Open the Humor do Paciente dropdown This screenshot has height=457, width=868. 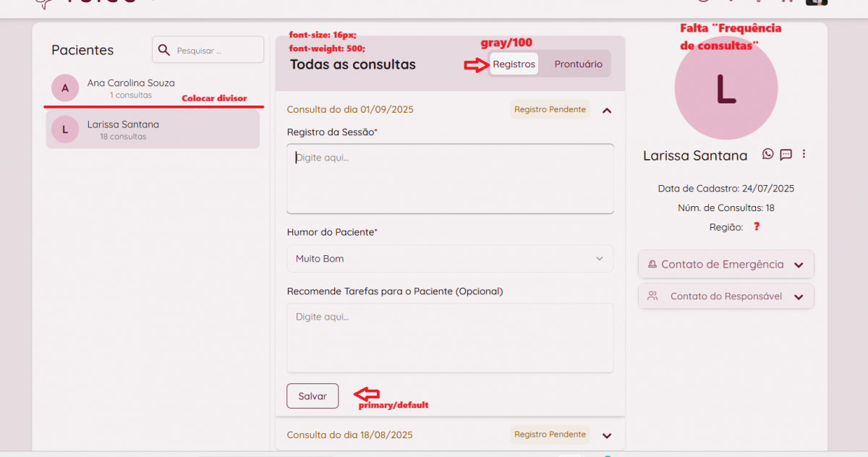tap(450, 259)
